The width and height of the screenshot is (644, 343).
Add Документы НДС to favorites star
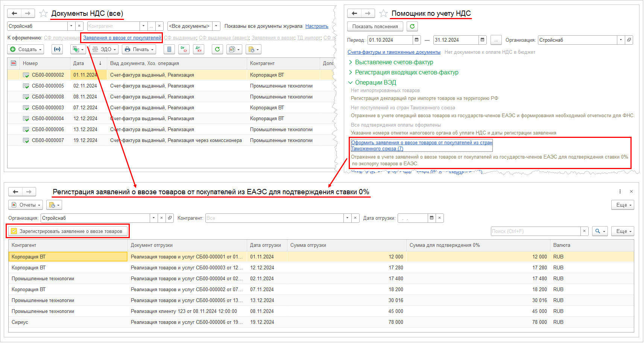pyautogui.click(x=44, y=14)
